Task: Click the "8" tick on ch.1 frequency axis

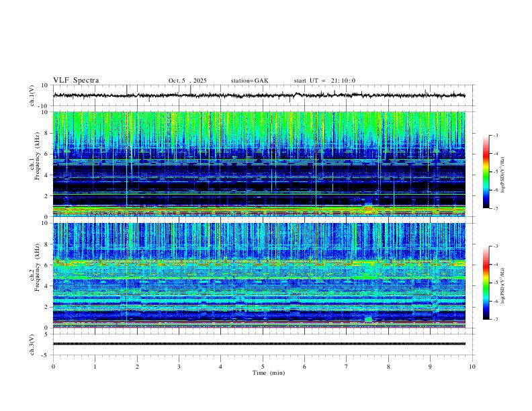Action: [x=47, y=133]
